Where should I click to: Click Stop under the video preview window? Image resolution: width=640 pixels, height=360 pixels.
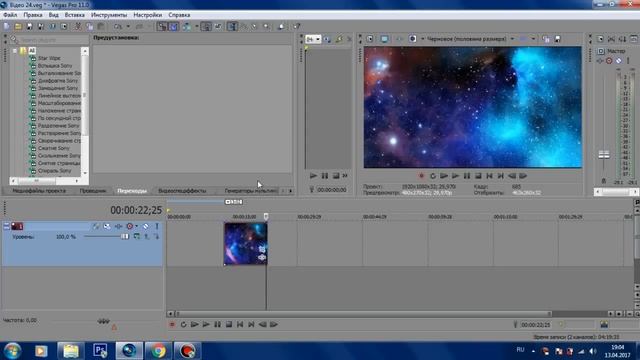(x=478, y=176)
